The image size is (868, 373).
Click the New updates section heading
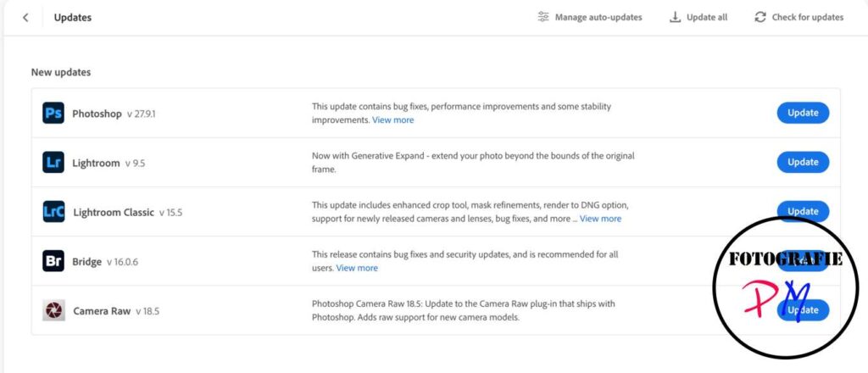pos(61,73)
